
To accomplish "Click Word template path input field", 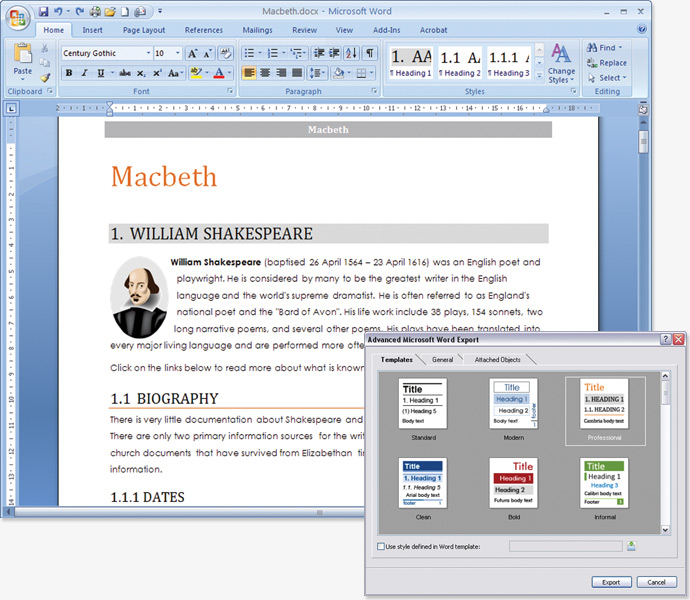I will point(565,546).
